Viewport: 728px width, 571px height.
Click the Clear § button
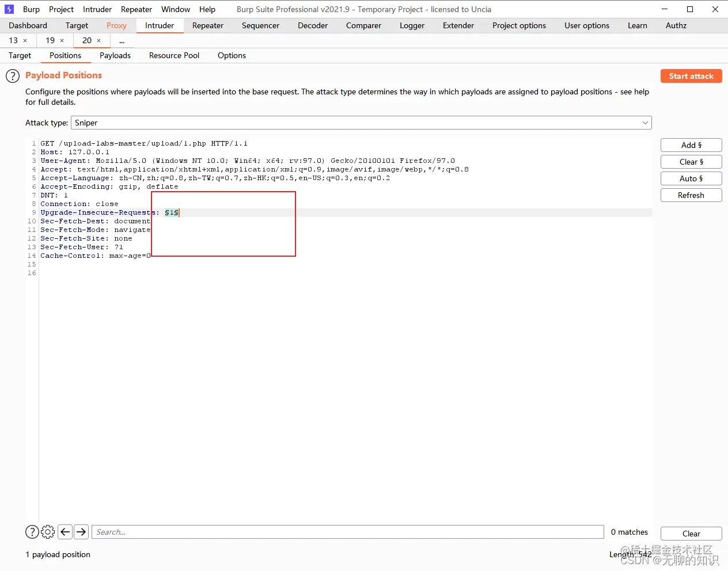tap(691, 162)
